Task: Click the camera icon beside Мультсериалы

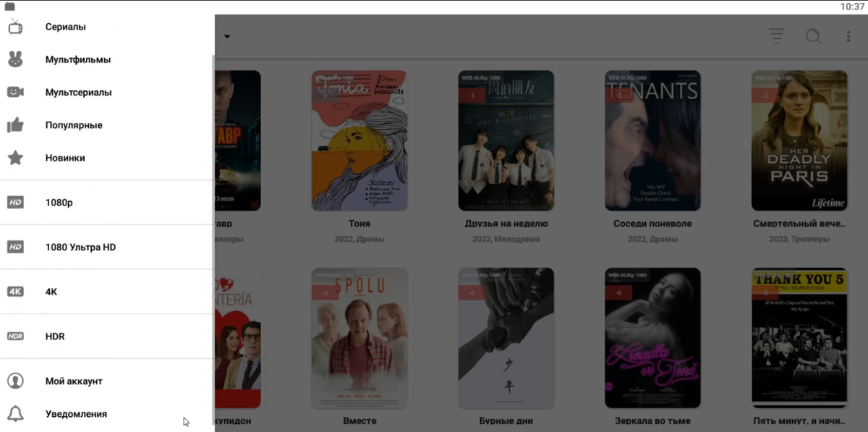Action: pos(15,92)
